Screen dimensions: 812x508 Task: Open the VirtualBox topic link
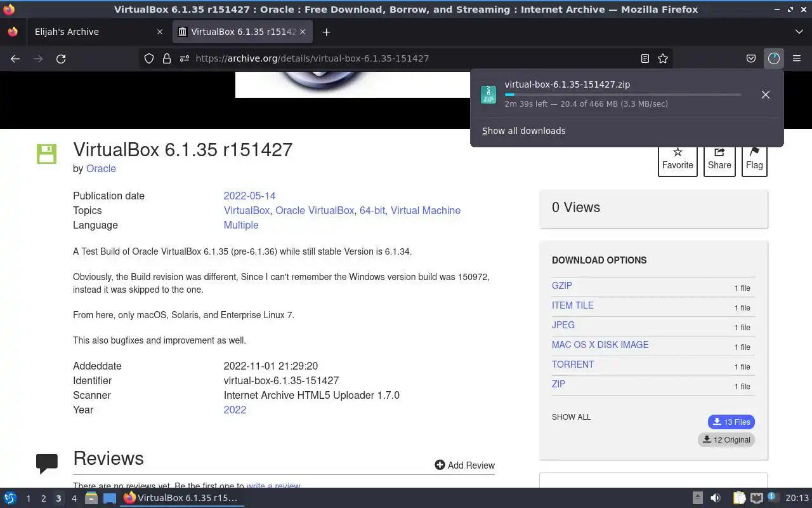247,210
